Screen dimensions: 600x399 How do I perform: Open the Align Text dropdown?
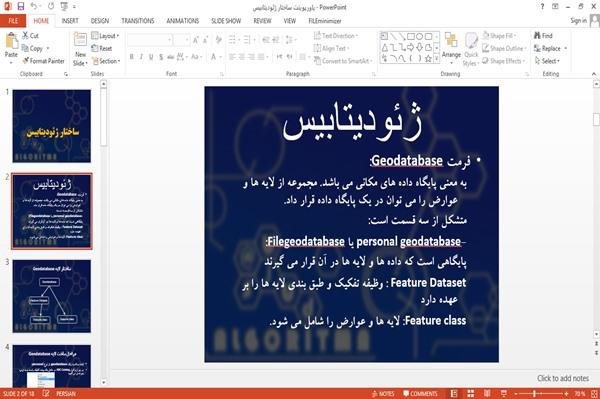(331, 48)
